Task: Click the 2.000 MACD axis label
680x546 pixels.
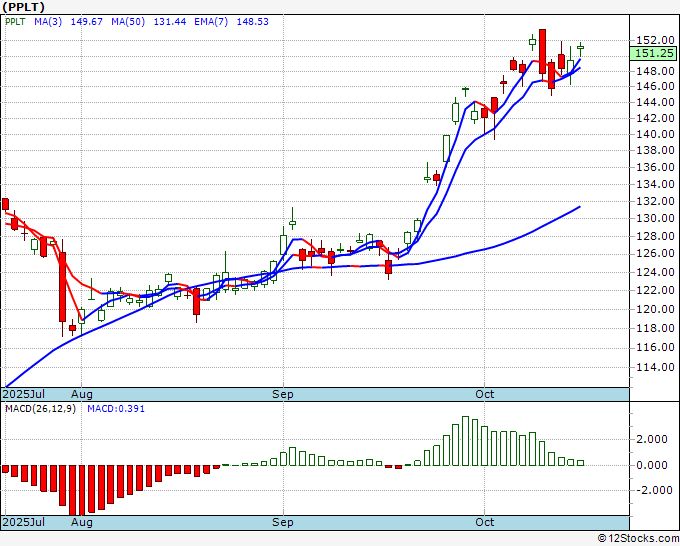Action: point(652,439)
